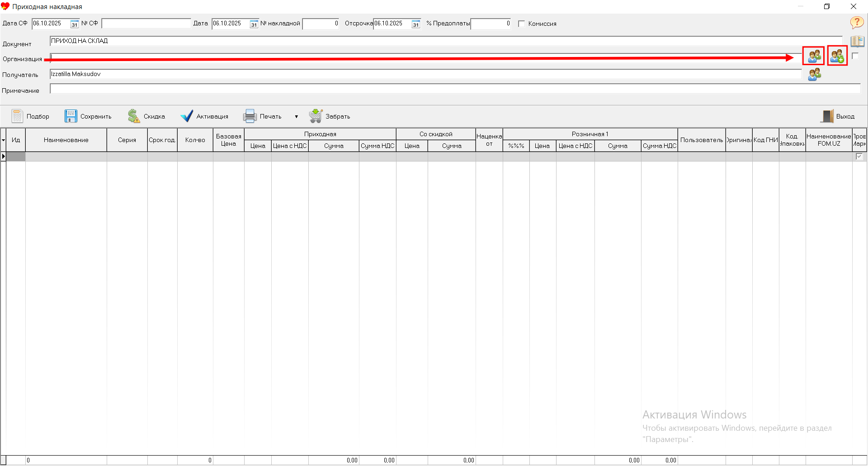868x466 pixels.
Task: Focus the № СФ input field
Action: (146, 24)
